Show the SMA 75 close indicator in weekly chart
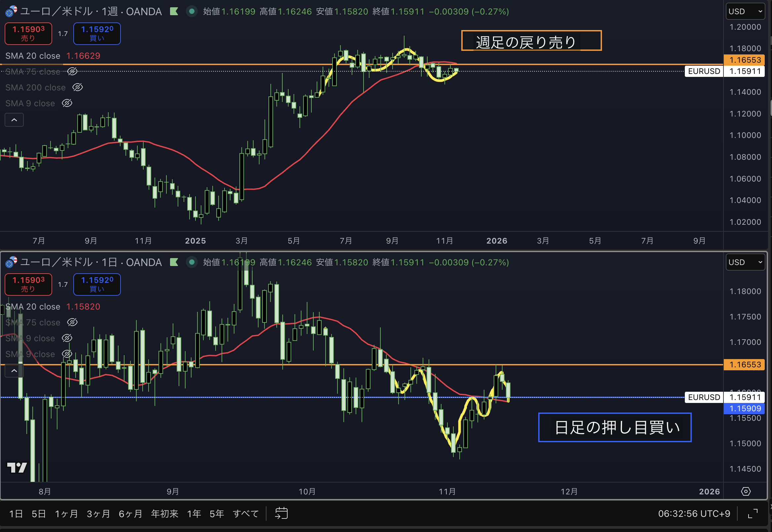772x532 pixels. coord(72,71)
